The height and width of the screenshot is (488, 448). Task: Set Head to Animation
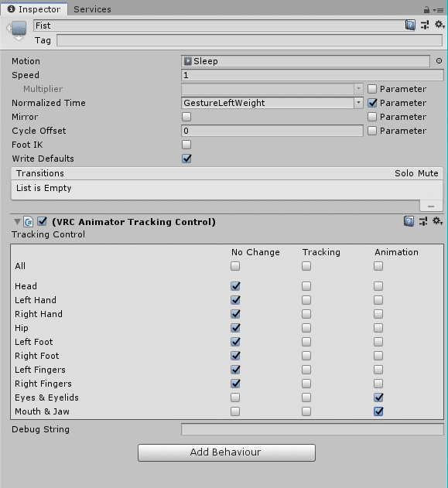point(378,286)
